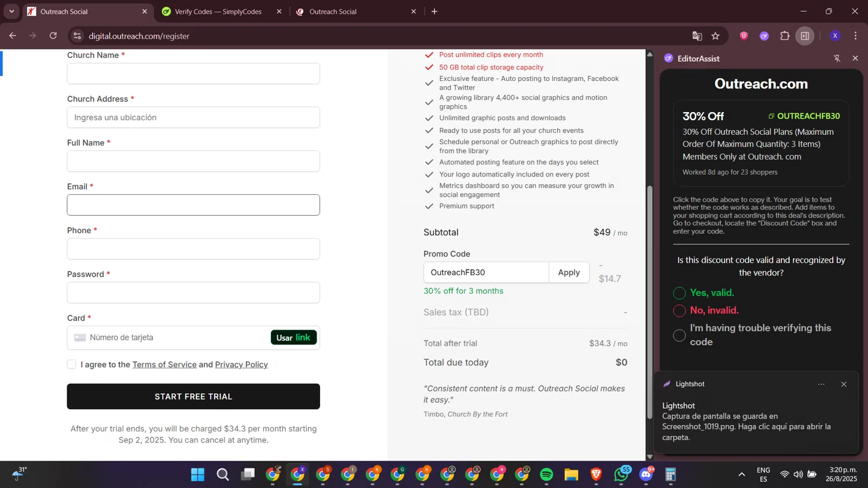Open the extensions puzzle icon
Image resolution: width=868 pixels, height=488 pixels.
[x=785, y=36]
